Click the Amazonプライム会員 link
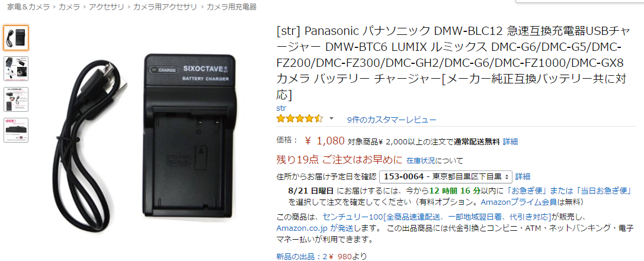The height and width of the screenshot is (261, 644). coord(518,202)
